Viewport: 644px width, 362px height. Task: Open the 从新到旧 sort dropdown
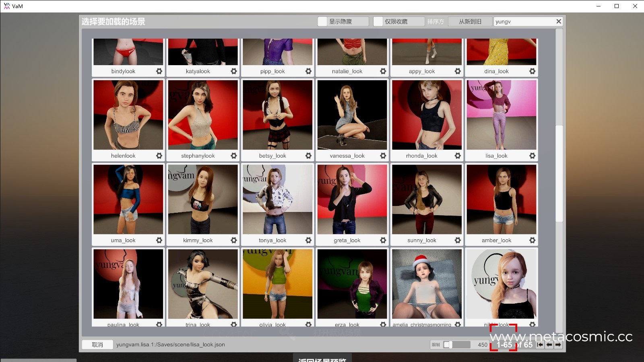(470, 21)
